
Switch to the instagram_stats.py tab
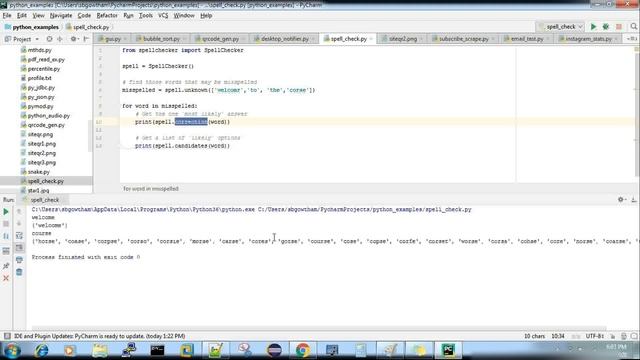[589, 39]
